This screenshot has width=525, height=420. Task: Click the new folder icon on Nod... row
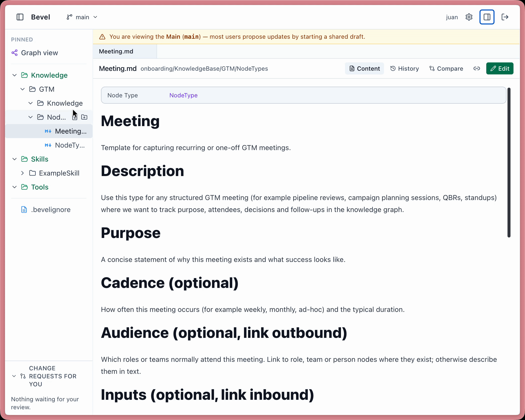pyautogui.click(x=84, y=117)
